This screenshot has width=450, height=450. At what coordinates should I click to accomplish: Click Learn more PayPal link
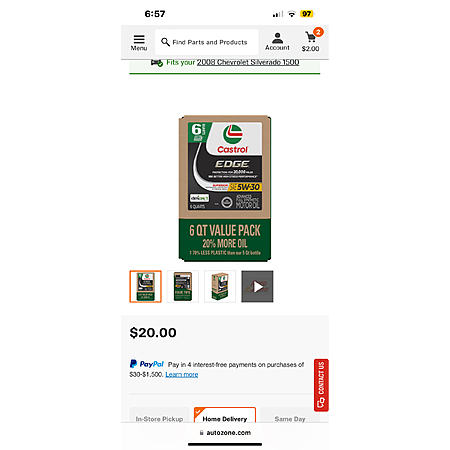pos(182,375)
